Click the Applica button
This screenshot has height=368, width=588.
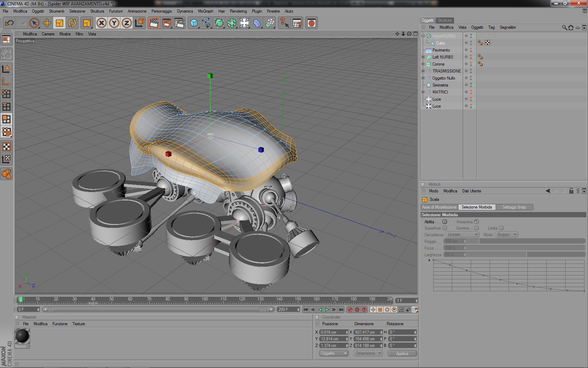point(402,353)
